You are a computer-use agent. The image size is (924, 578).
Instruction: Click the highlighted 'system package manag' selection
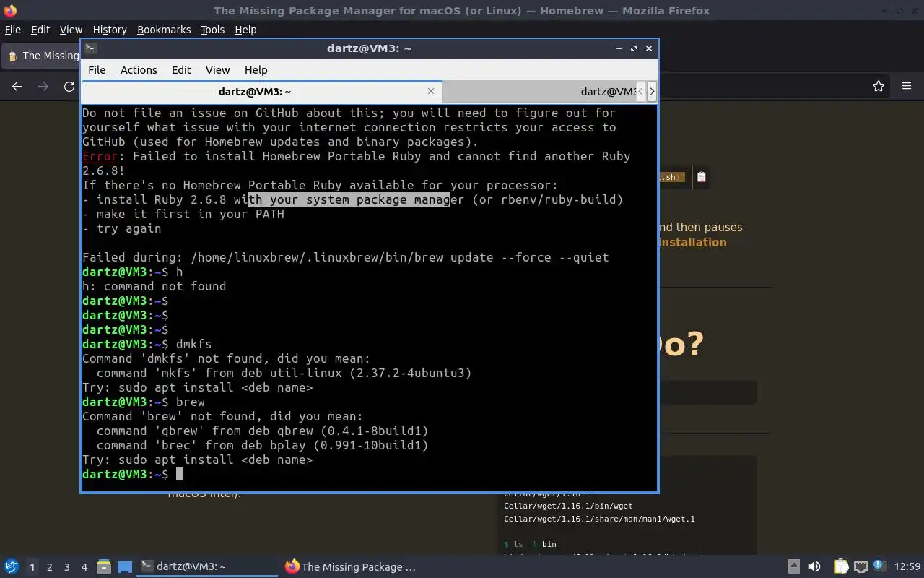click(349, 199)
